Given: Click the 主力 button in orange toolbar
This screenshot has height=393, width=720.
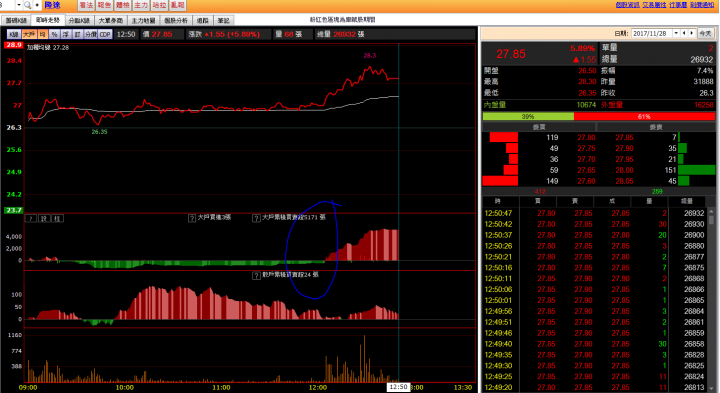Looking at the screenshot, I should pos(141,5).
